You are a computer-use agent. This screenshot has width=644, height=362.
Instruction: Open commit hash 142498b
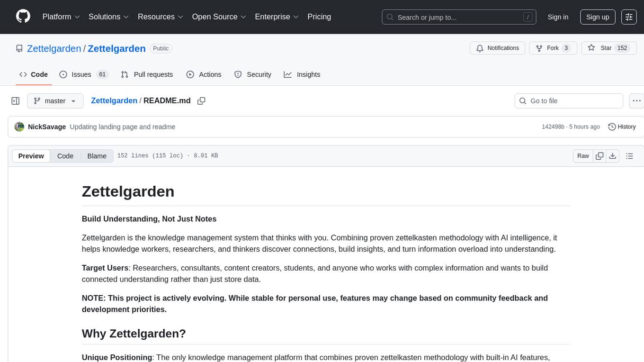(553, 127)
